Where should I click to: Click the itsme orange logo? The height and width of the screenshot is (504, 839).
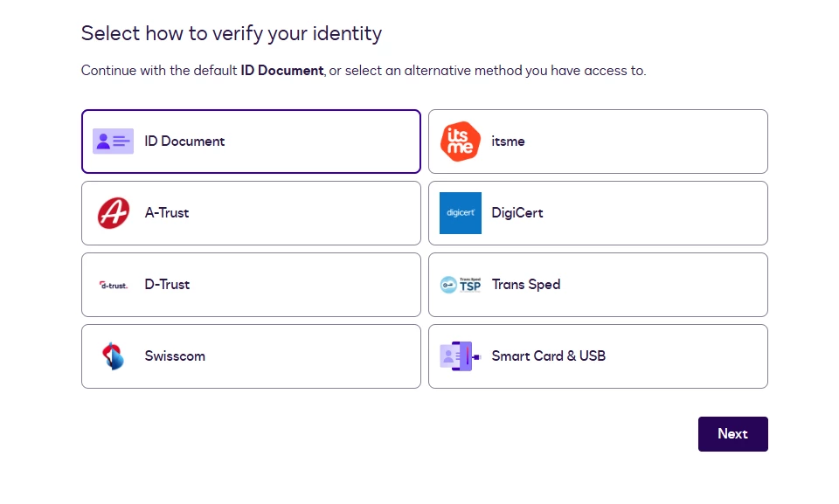click(460, 142)
